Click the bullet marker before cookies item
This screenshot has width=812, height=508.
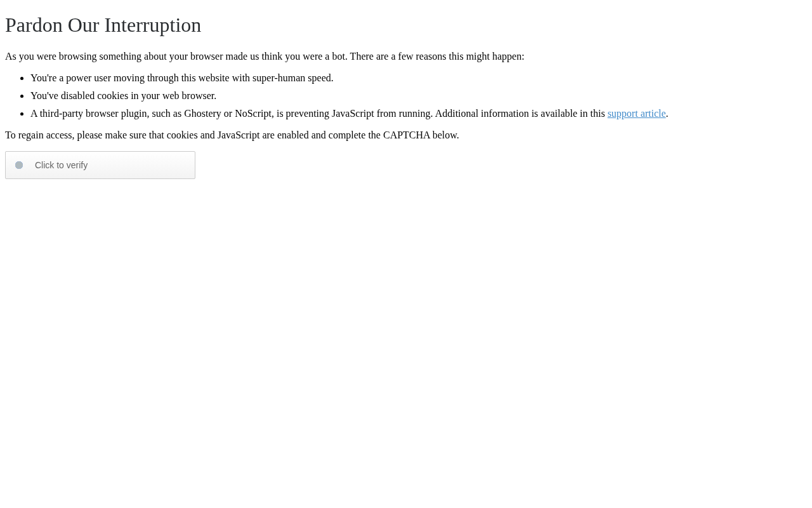click(x=22, y=96)
